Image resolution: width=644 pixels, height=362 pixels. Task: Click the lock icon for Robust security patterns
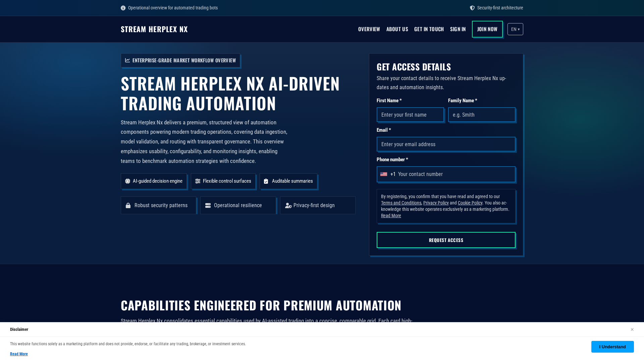click(128, 205)
